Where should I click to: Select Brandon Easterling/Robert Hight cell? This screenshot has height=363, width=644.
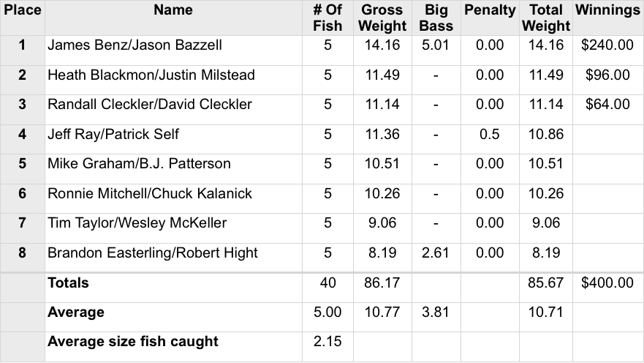(x=153, y=252)
